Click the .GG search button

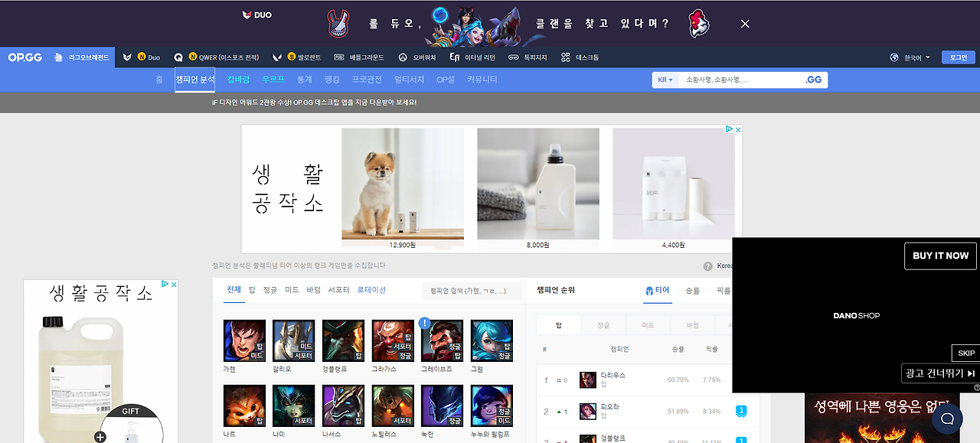[814, 80]
